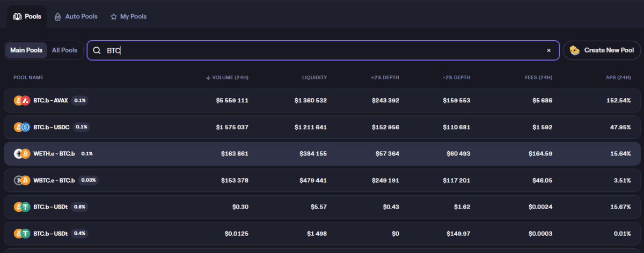Click fees value $0.0024
This screenshot has width=644, height=253.
tap(540, 206)
